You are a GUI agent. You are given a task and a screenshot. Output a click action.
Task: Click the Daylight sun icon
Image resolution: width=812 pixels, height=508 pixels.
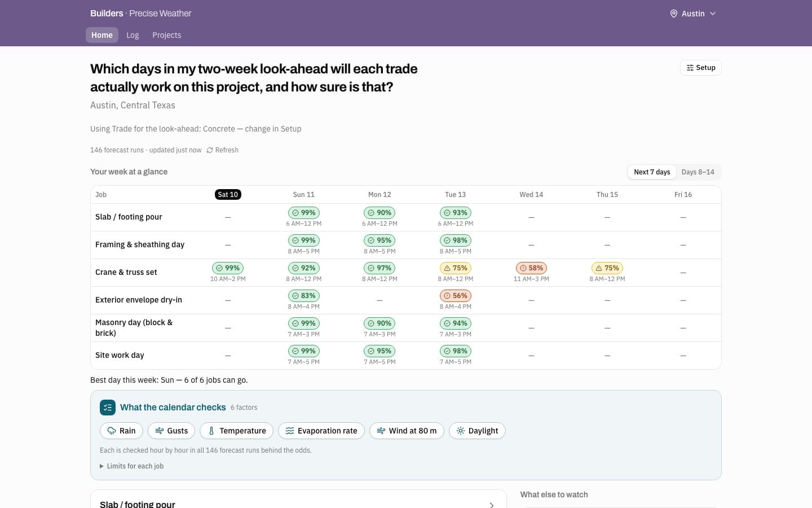point(461,431)
